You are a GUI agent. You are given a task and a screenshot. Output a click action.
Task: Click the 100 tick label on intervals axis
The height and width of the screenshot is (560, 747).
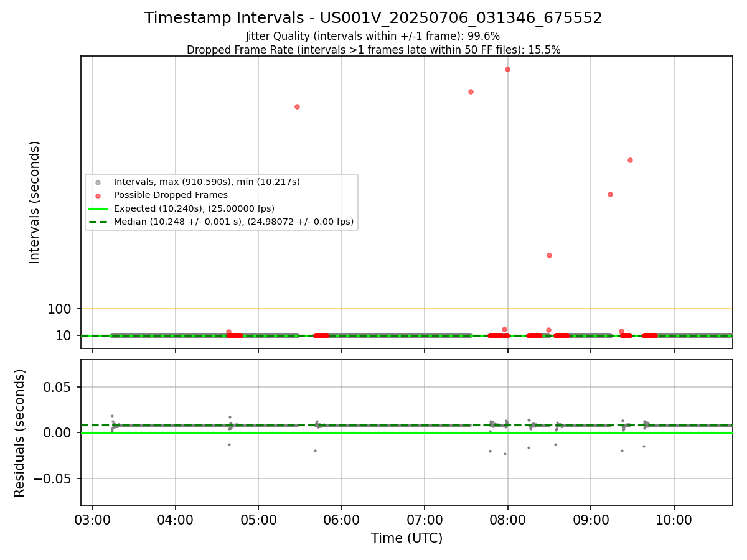coord(60,309)
